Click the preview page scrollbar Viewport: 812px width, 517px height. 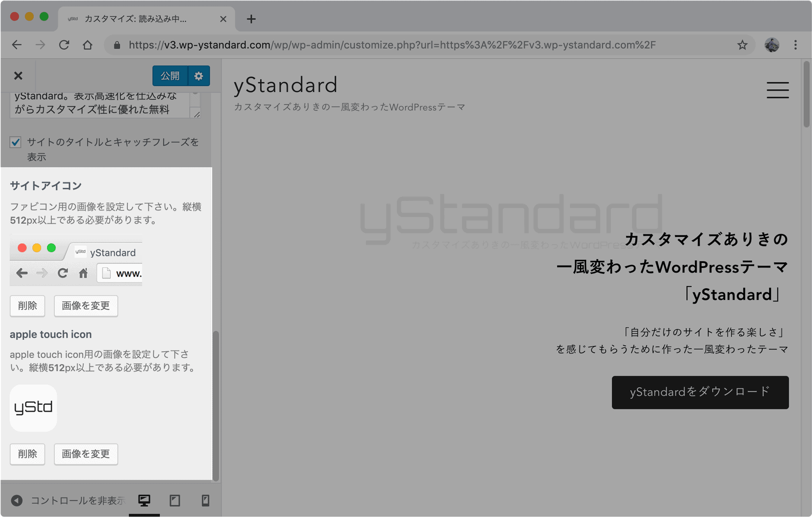click(806, 94)
